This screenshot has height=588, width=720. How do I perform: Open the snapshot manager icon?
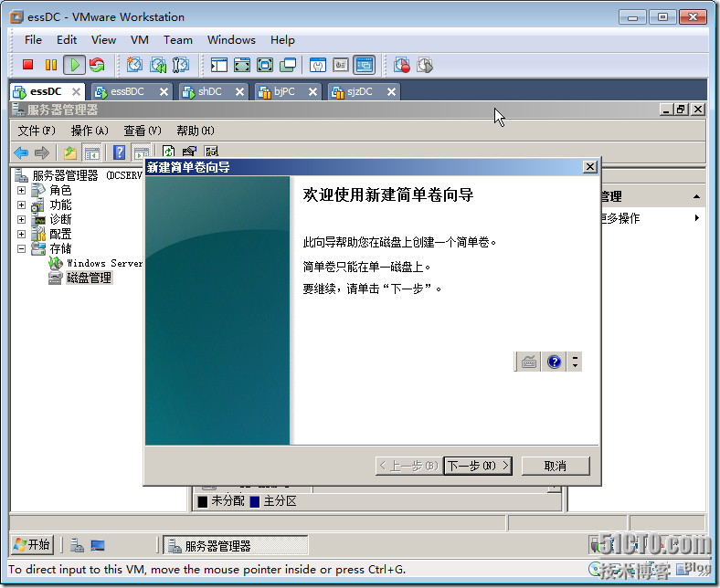click(x=181, y=65)
